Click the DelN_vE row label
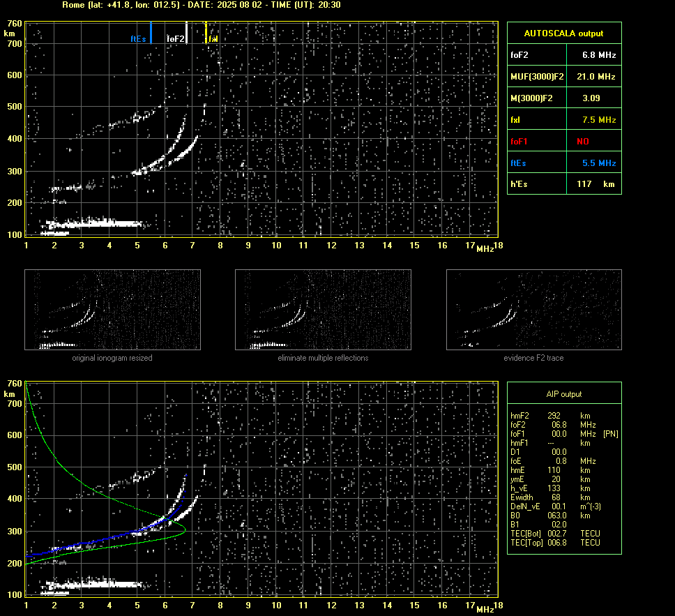 [x=526, y=506]
